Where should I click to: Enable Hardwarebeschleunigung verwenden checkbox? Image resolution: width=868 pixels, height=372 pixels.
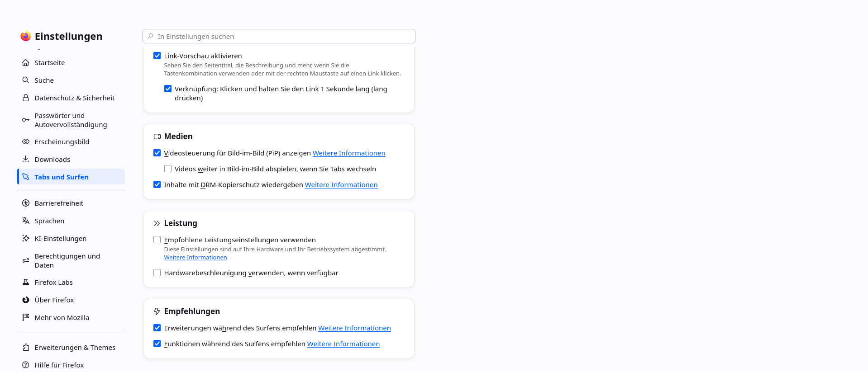tap(157, 273)
